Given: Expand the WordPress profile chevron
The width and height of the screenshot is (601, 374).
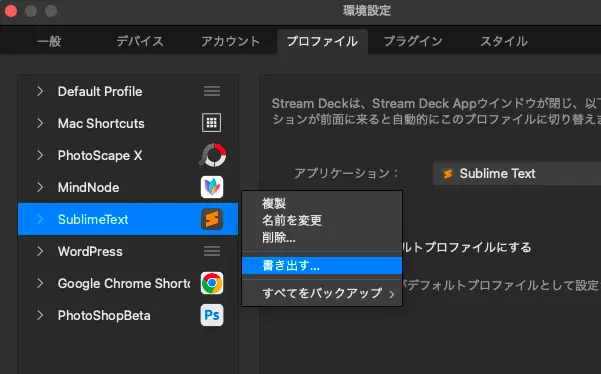Looking at the screenshot, I should [40, 251].
